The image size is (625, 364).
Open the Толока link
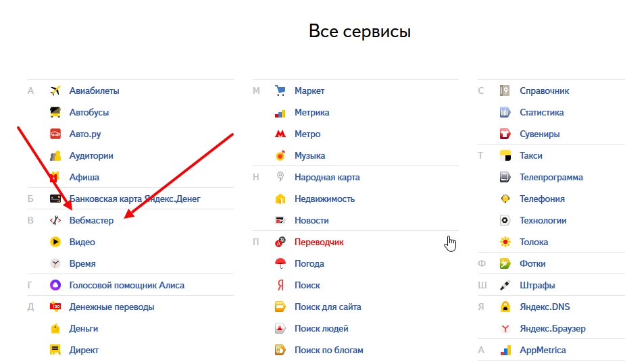pos(534,242)
